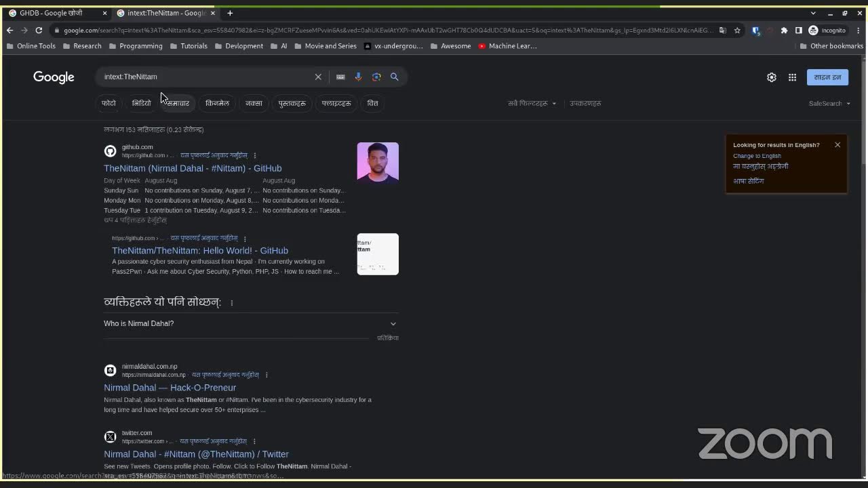Translate the first github.com result page
Image resolution: width=868 pixels, height=488 pixels.
coord(214,155)
